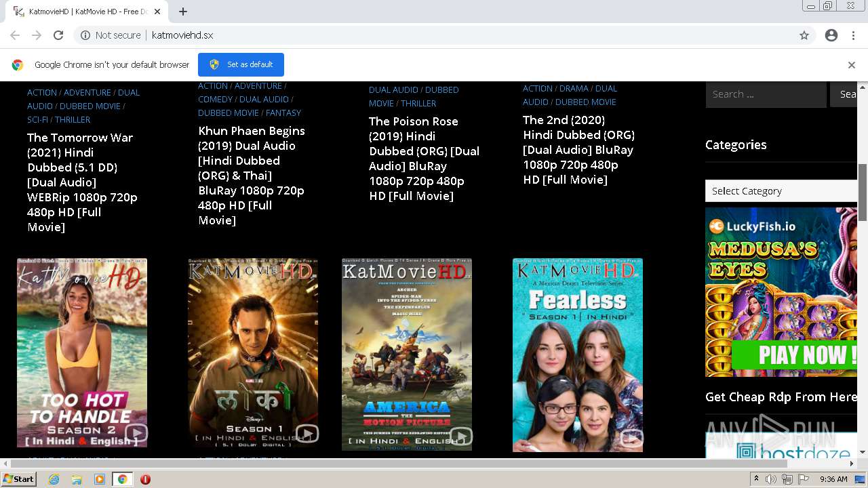Open the hostdoze banner
868x488 pixels.
pyautogui.click(x=781, y=446)
